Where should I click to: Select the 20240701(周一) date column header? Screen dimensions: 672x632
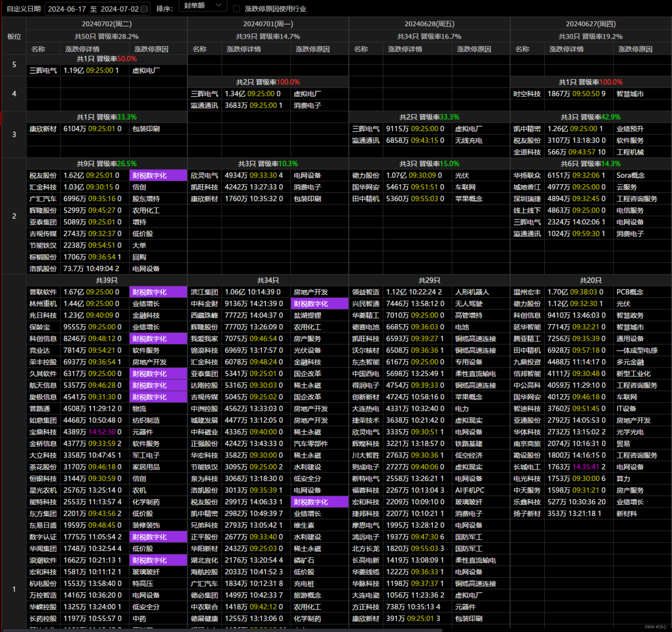click(x=268, y=24)
